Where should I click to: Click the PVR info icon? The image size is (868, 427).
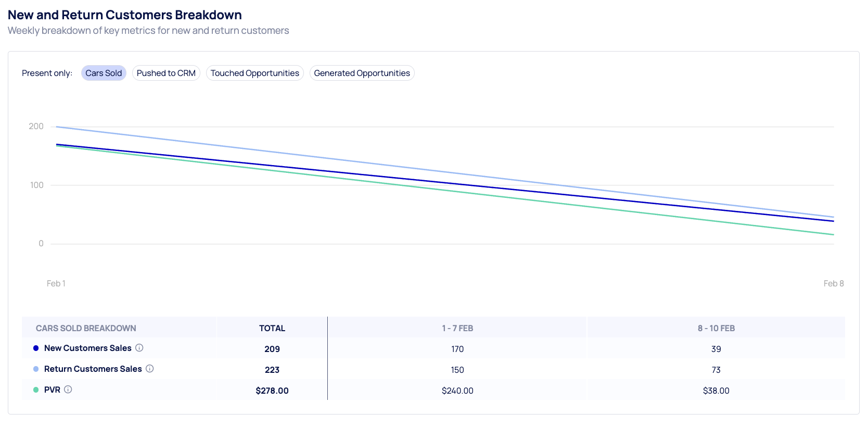pos(68,390)
